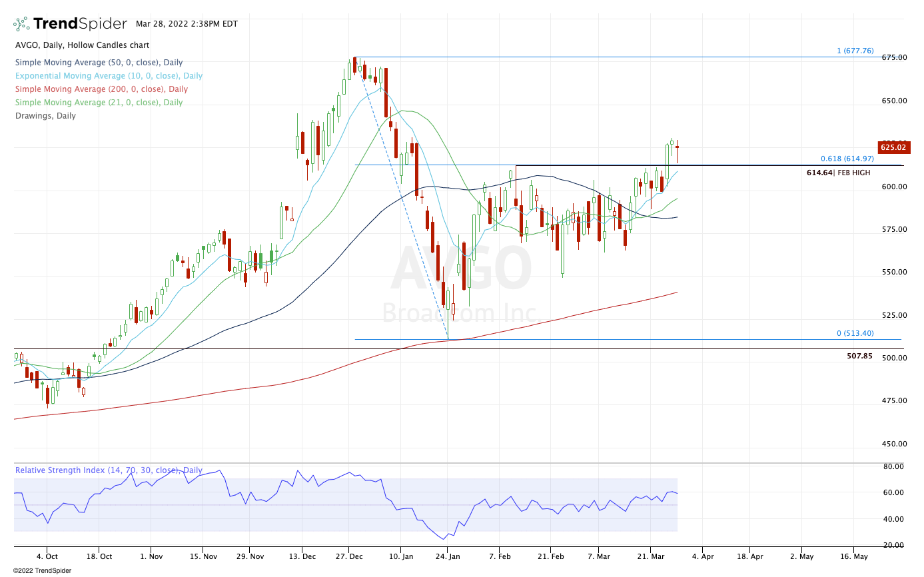The image size is (924, 577).
Task: Click the 1. Nov date label
Action: click(151, 556)
